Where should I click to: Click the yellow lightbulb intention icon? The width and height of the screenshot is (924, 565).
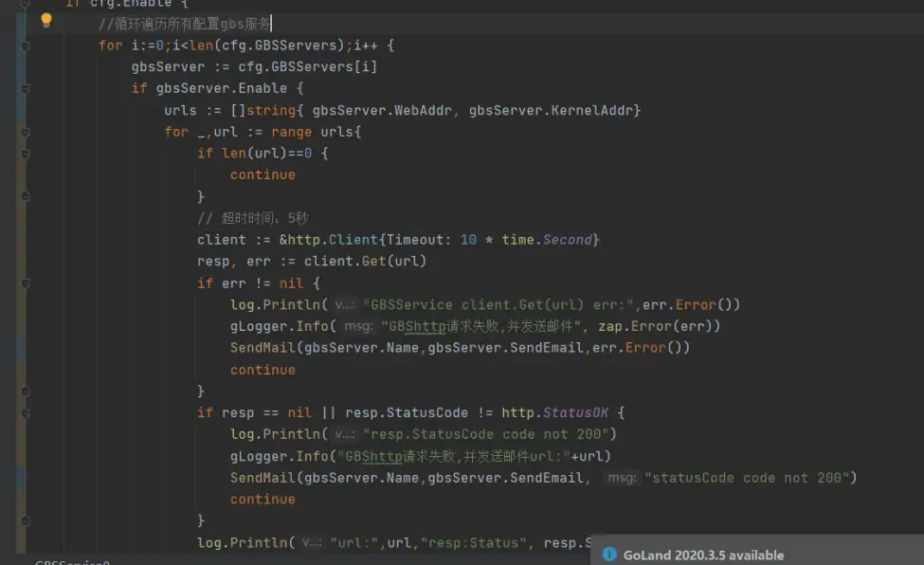45,20
